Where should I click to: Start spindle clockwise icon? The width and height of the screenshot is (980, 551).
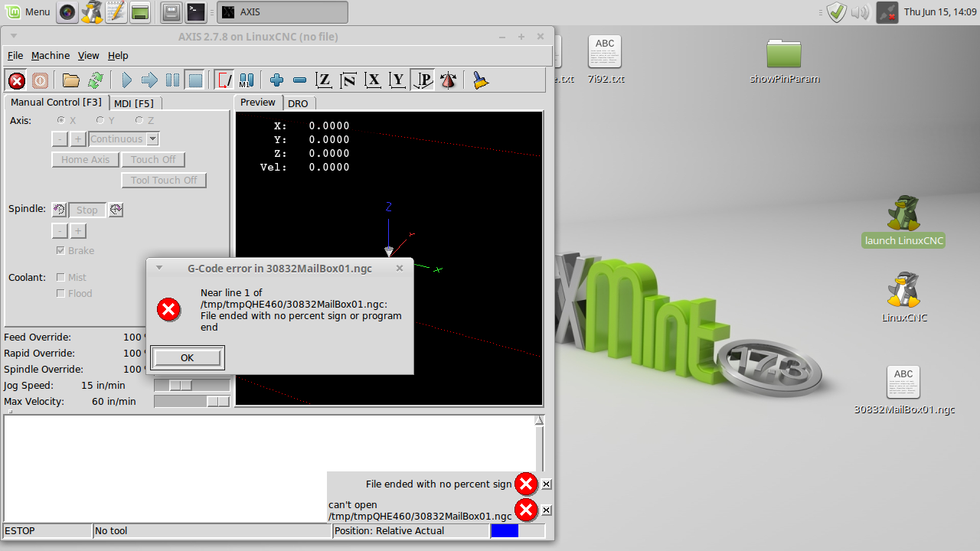click(116, 210)
